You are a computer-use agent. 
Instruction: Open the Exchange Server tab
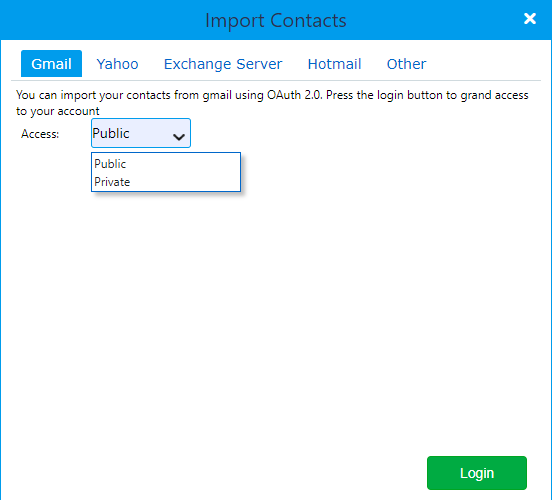pyautogui.click(x=223, y=64)
